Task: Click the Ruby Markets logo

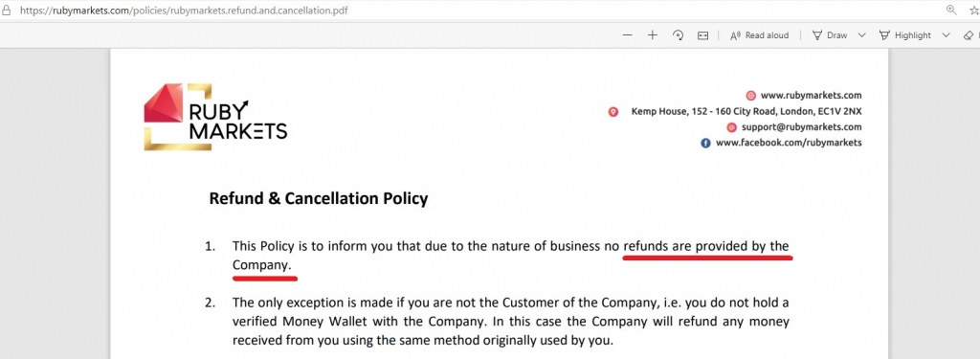Action: 215,117
